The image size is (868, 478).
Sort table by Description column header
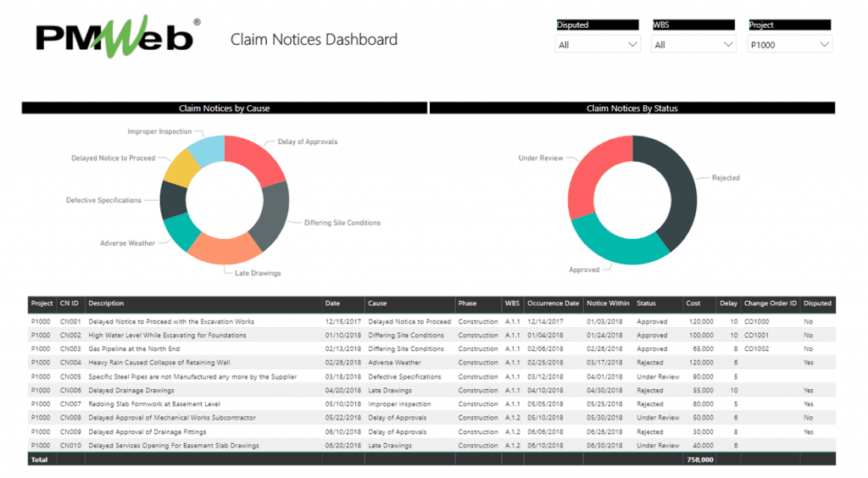pos(106,303)
